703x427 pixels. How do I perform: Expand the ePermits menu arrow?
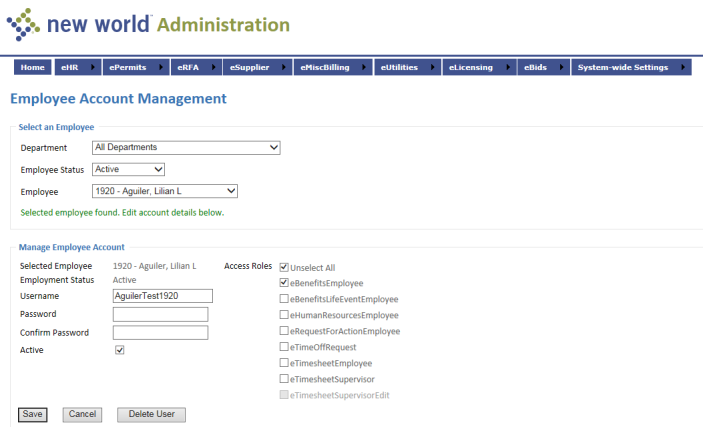click(x=159, y=67)
